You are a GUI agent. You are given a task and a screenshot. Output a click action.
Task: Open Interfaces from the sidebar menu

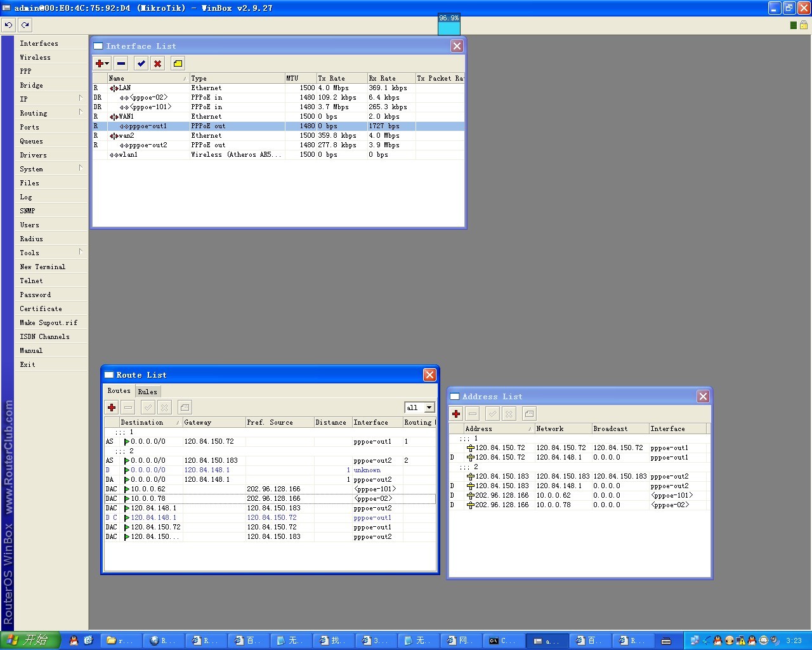tap(51, 43)
